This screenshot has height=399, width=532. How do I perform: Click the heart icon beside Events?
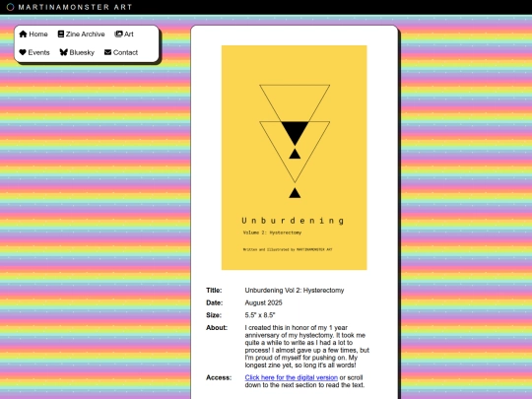(x=23, y=52)
